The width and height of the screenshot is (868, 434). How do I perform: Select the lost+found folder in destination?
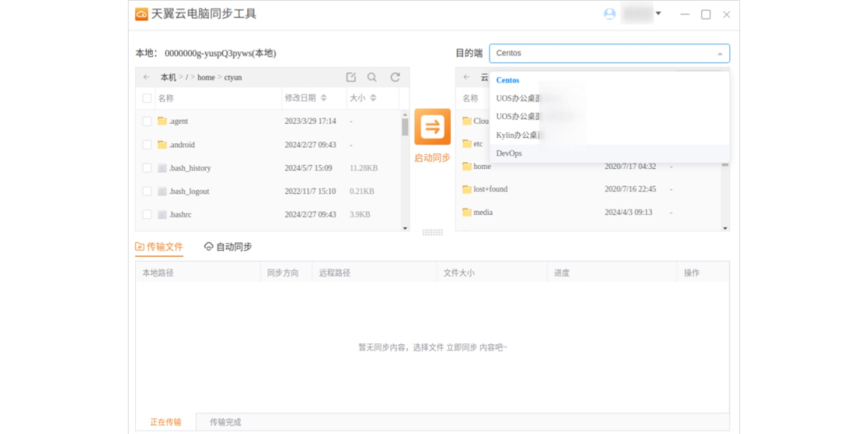point(490,189)
